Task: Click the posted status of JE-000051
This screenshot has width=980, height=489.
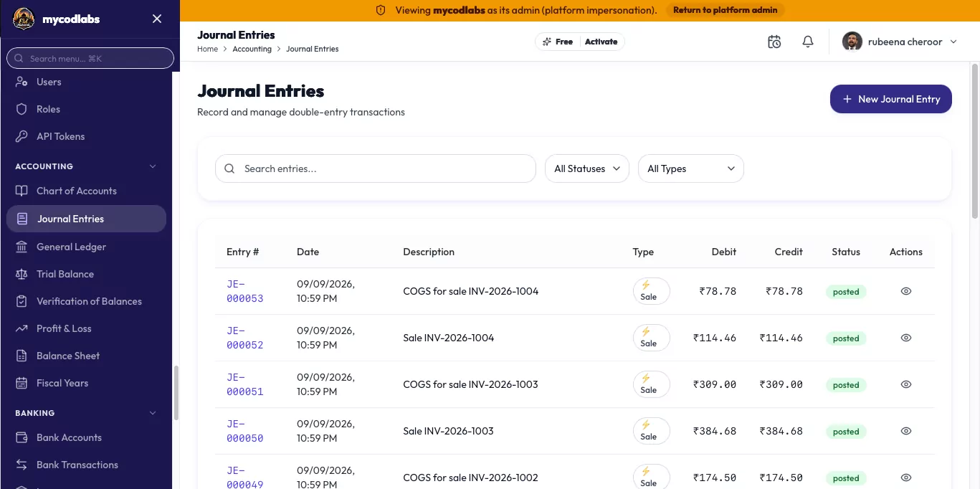Action: [846, 385]
